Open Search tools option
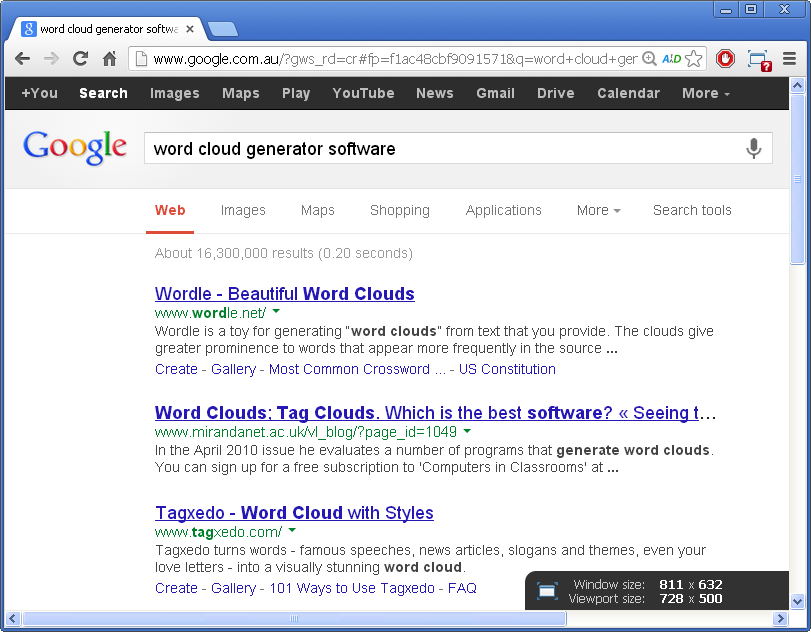 coord(692,210)
